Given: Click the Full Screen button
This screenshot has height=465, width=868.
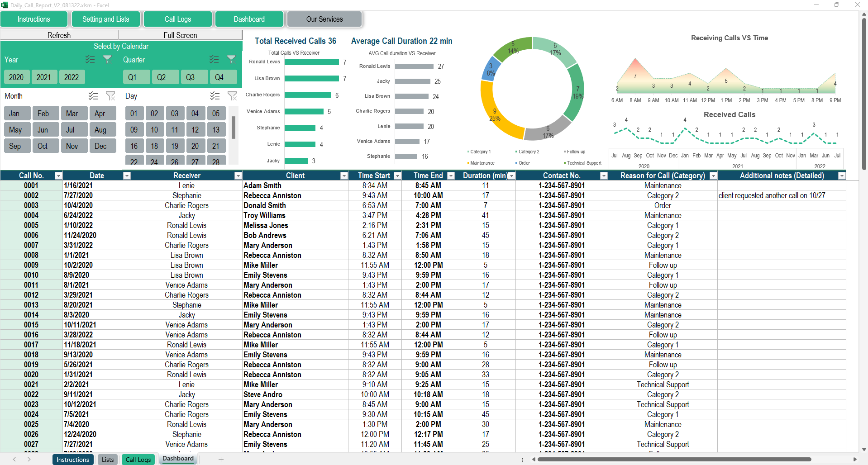Looking at the screenshot, I should tap(180, 35).
